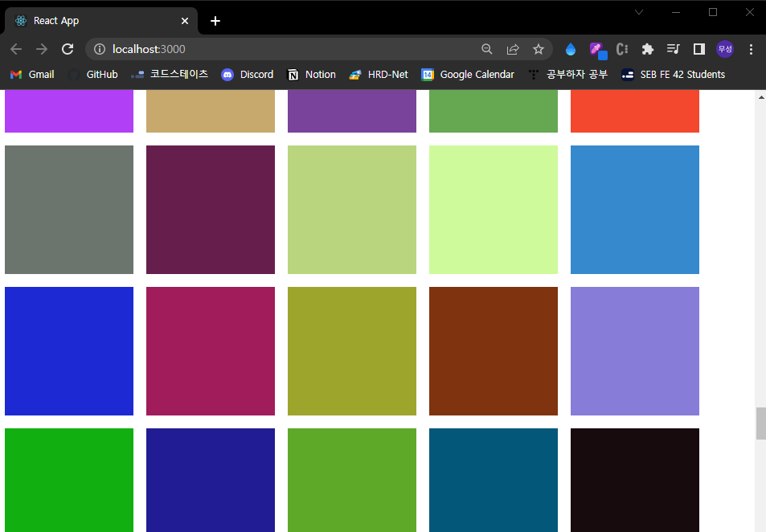Open 코드스테이츠 bookmark
Image resolution: width=766 pixels, height=532 pixels.
[x=170, y=74]
